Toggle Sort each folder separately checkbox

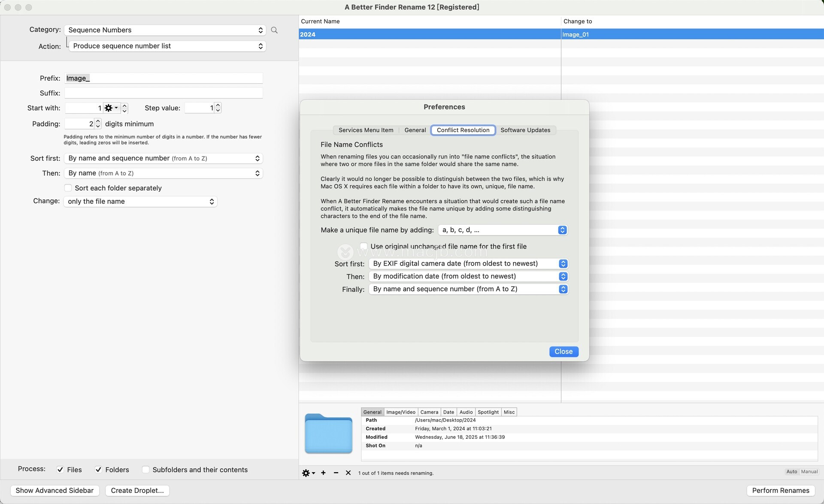(x=68, y=188)
